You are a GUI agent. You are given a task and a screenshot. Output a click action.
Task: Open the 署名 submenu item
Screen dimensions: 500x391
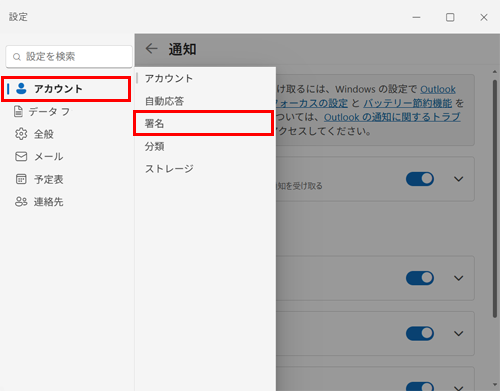[x=203, y=123]
